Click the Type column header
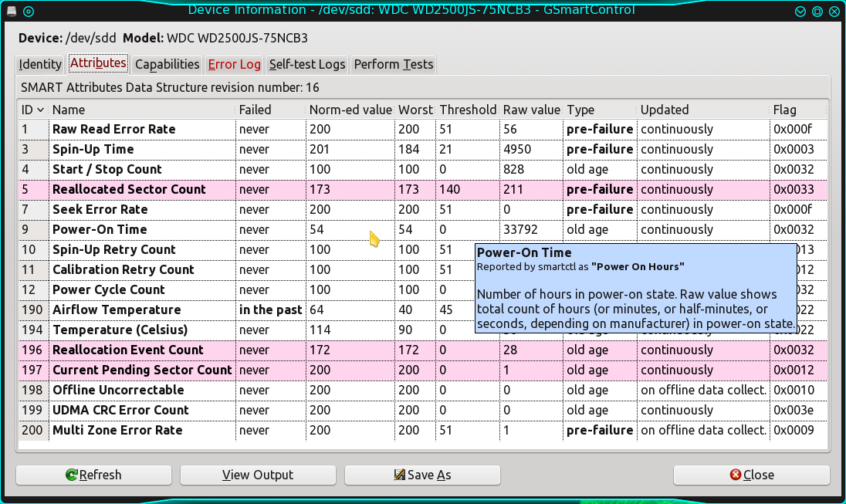The width and height of the screenshot is (846, 504). tap(600, 110)
